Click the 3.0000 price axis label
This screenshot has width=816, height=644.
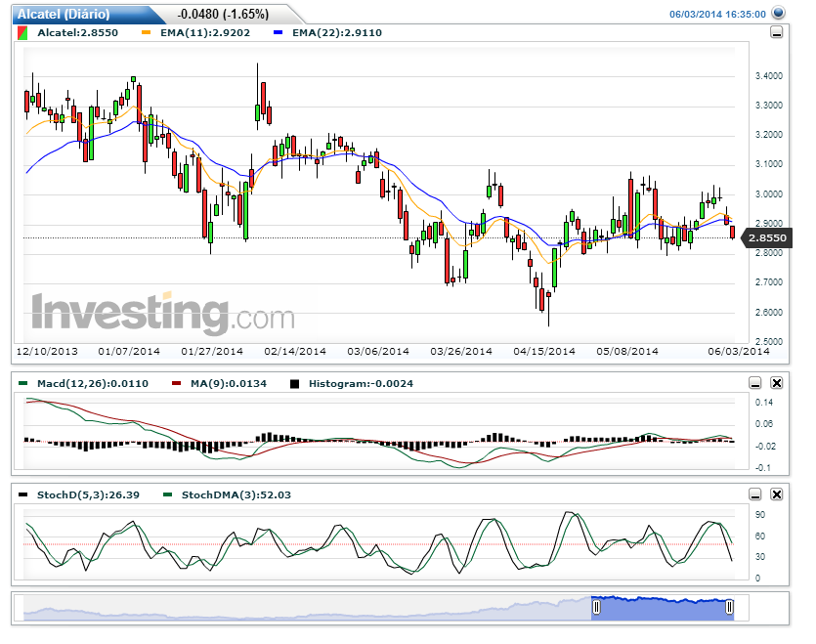769,194
